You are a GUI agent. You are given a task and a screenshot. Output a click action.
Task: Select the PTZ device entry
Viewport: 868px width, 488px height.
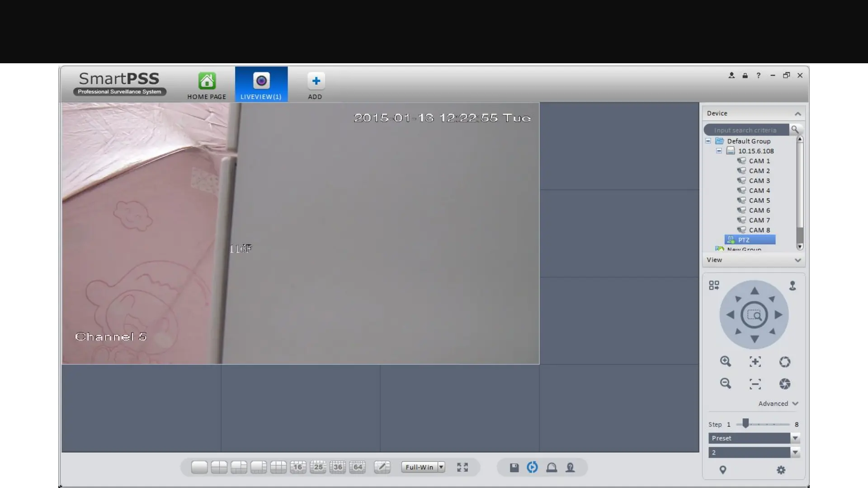pos(750,240)
